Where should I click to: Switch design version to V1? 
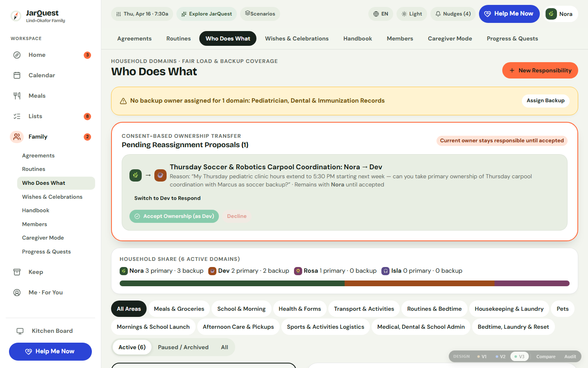point(482,357)
